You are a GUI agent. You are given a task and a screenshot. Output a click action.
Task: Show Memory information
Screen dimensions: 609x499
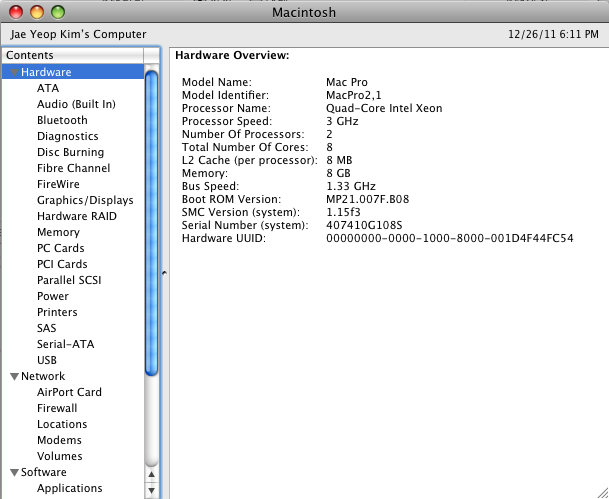[x=58, y=232]
